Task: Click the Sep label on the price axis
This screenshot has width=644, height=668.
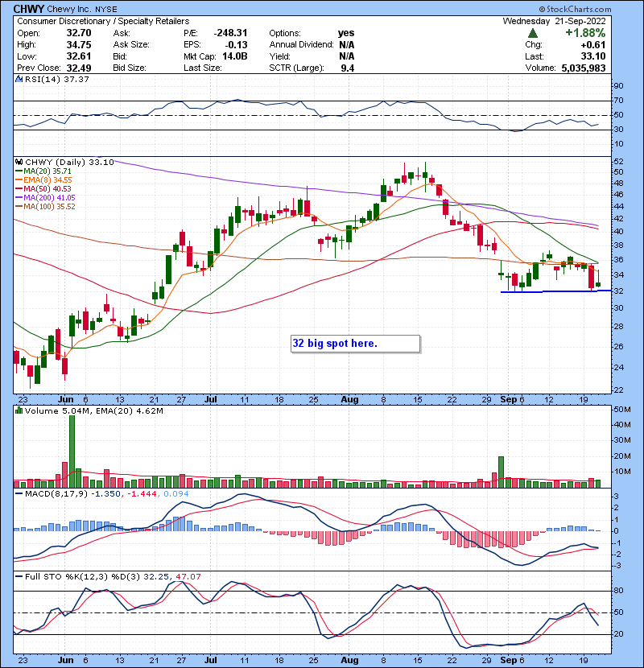Action: coord(508,400)
